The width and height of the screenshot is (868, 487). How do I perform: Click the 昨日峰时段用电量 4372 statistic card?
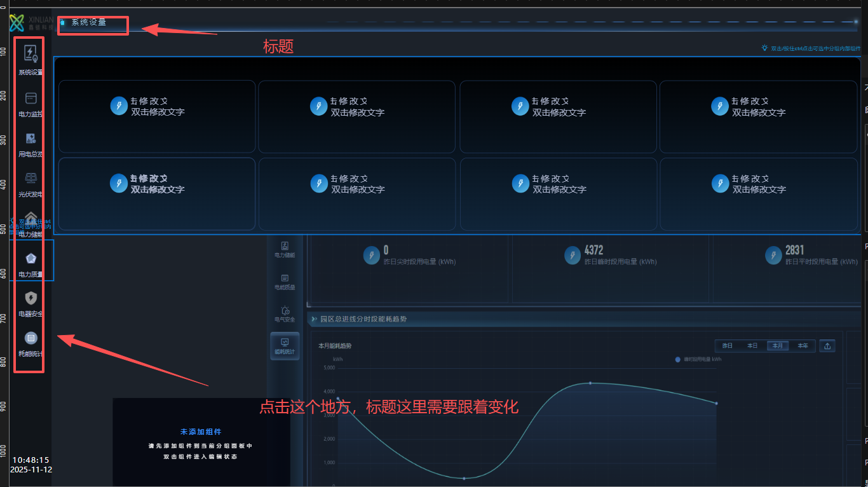tap(610, 256)
